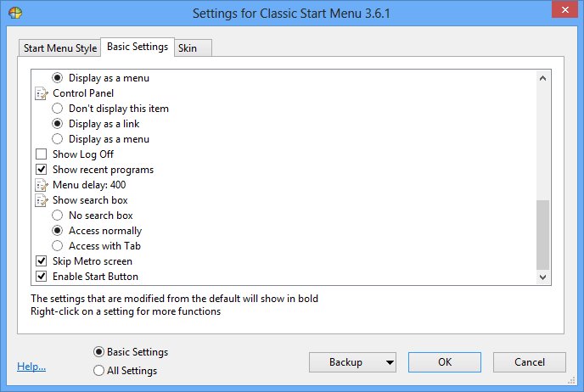
Task: Click the settings icon beside Control Panel
Action: (42, 93)
